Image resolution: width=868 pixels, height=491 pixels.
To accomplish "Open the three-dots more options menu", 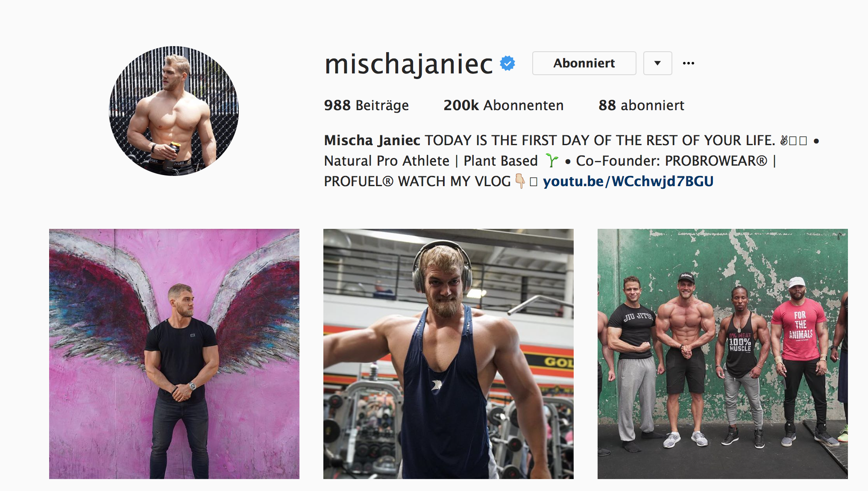I will click(689, 63).
